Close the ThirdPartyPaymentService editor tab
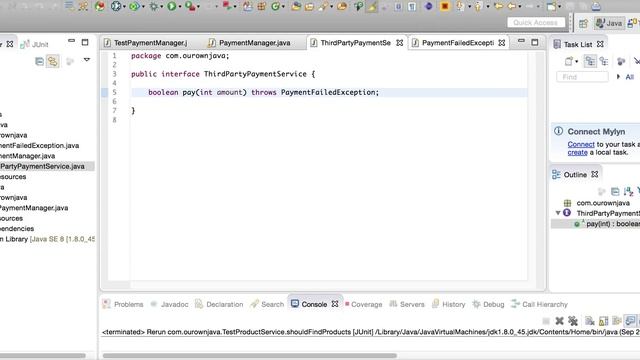This screenshot has height=360, width=640. (x=400, y=43)
